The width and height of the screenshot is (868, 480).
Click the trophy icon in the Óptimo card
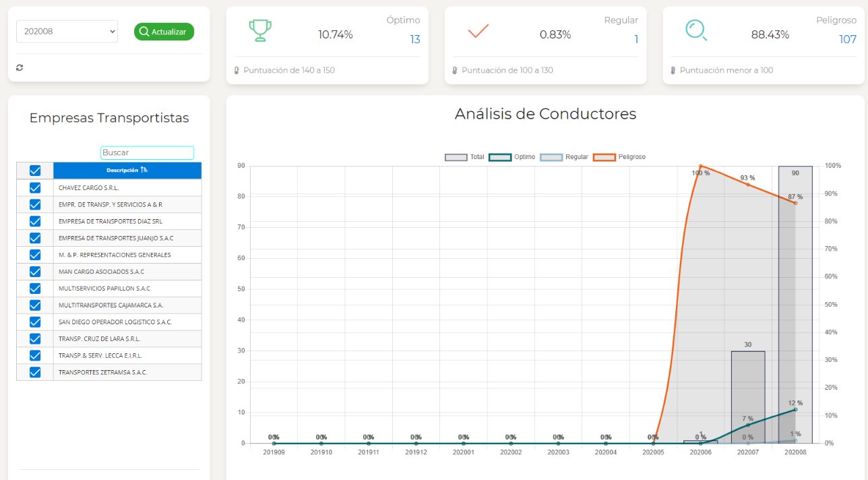pyautogui.click(x=260, y=30)
